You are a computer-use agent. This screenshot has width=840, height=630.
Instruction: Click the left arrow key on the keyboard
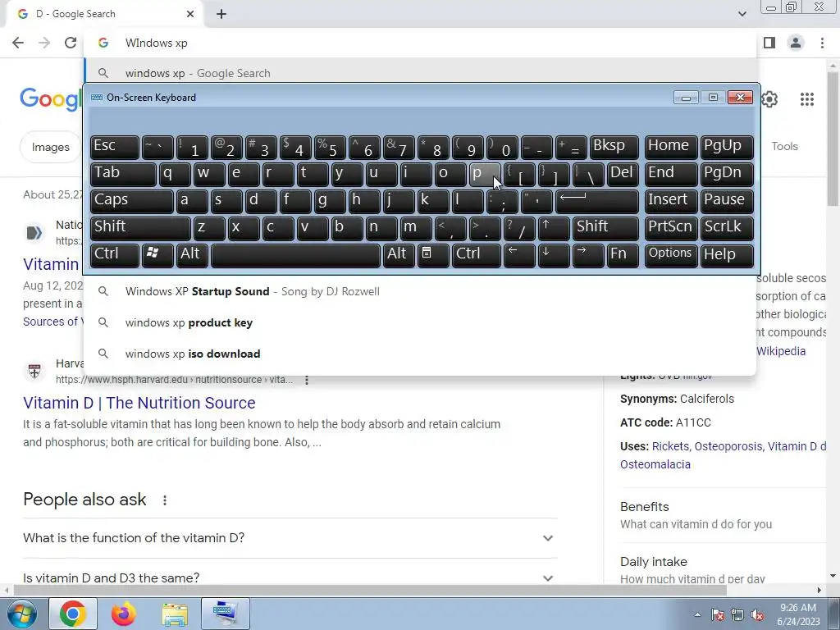[519, 254]
